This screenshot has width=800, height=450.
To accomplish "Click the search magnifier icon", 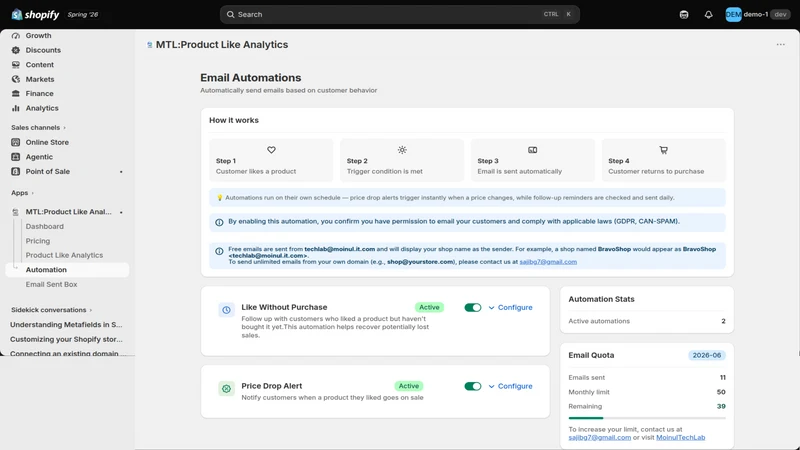I will 231,14.
